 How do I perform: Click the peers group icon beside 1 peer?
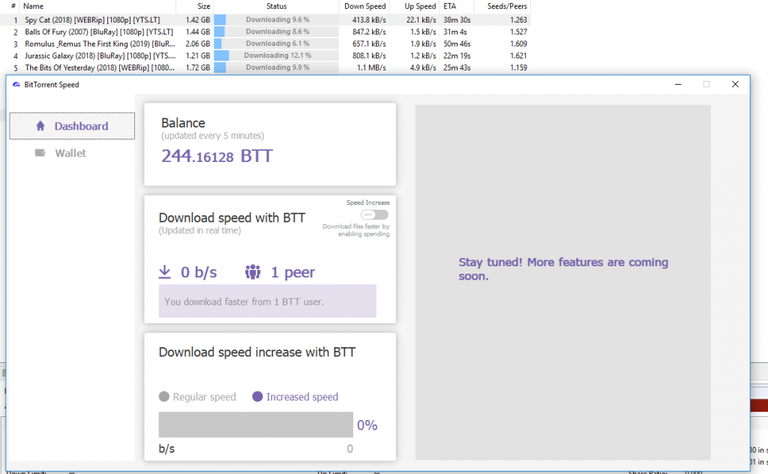[x=253, y=272]
